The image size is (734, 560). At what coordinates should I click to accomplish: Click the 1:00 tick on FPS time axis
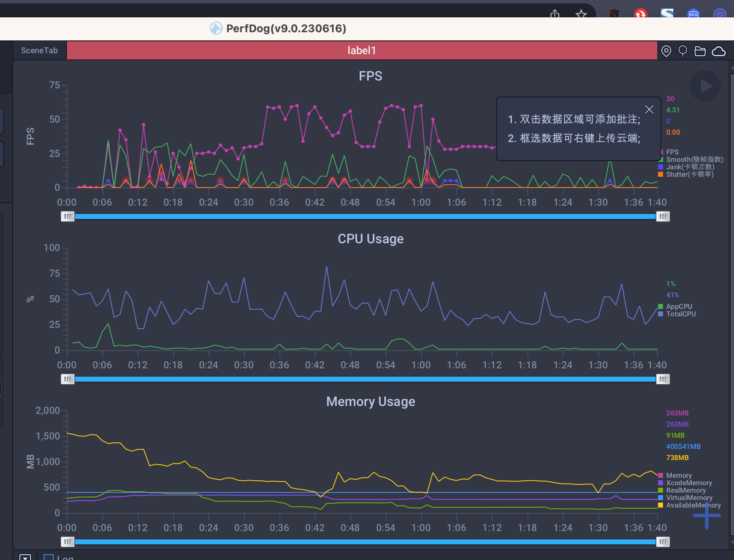click(421, 202)
